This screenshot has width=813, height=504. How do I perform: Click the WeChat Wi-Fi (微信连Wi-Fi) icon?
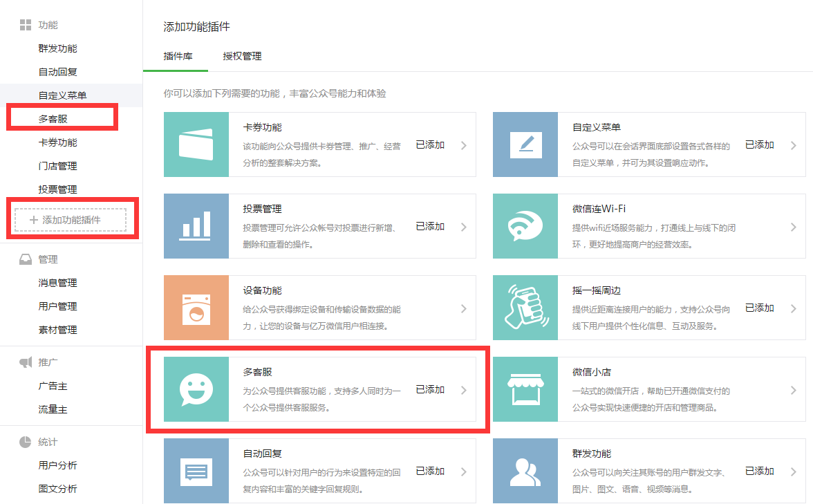tap(525, 226)
